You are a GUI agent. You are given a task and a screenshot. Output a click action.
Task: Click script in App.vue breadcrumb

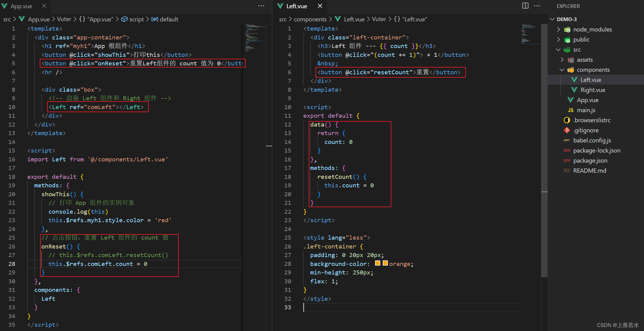pyautogui.click(x=136, y=19)
